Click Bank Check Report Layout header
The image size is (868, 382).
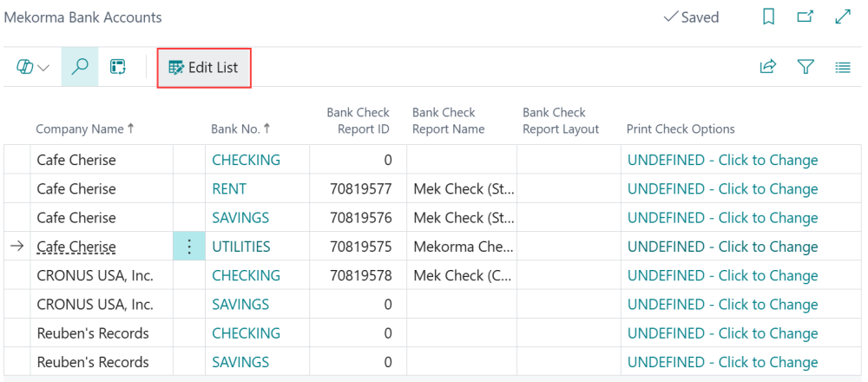click(x=561, y=121)
